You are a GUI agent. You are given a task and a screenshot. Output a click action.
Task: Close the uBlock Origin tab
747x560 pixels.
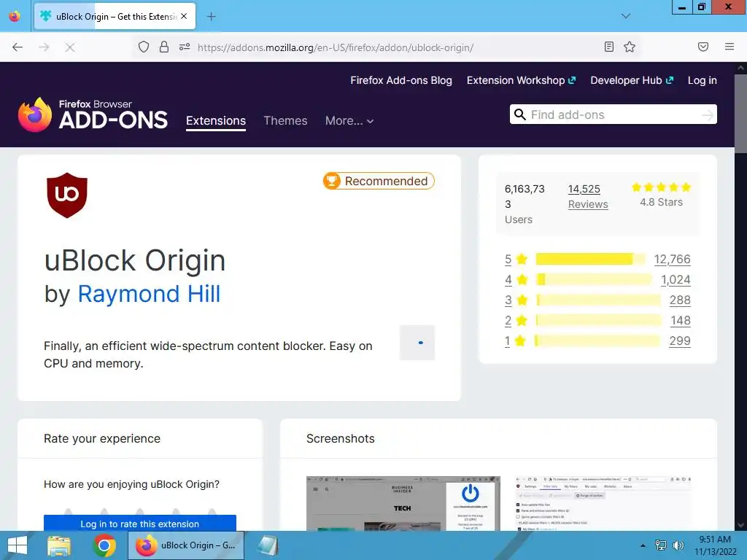(184, 16)
